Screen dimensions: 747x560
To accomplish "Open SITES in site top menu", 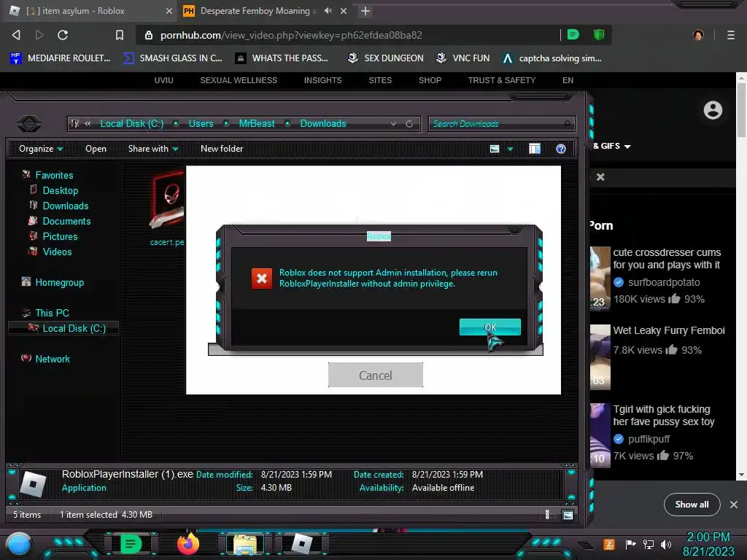I will tap(380, 80).
